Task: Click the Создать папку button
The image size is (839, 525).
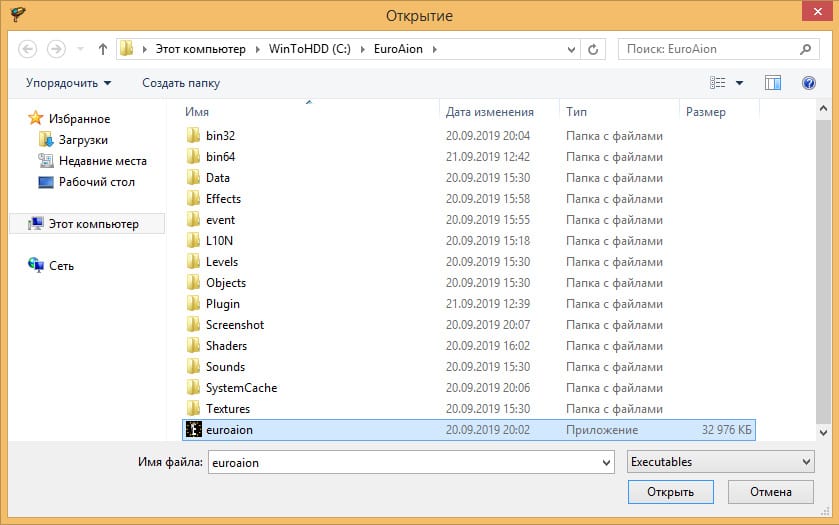Action: coord(181,83)
